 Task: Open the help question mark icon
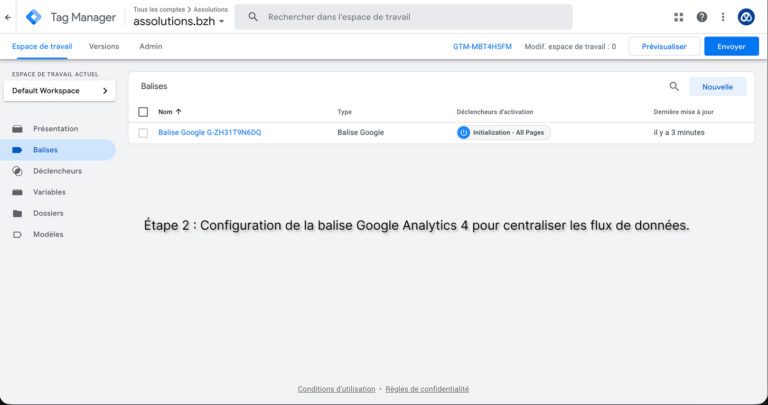coord(701,17)
